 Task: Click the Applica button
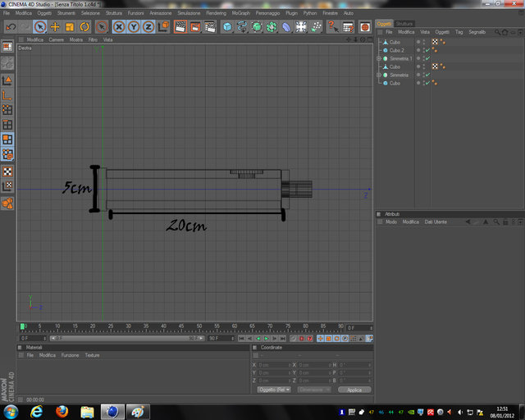[354, 390]
